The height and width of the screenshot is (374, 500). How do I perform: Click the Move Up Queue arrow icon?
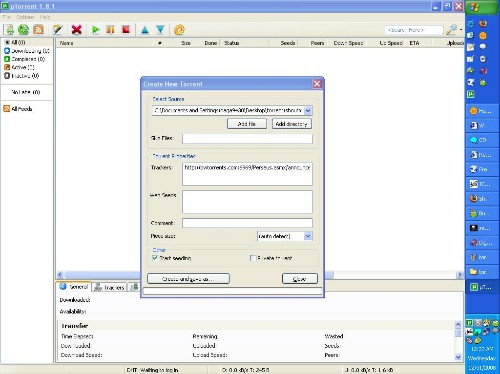tap(145, 30)
